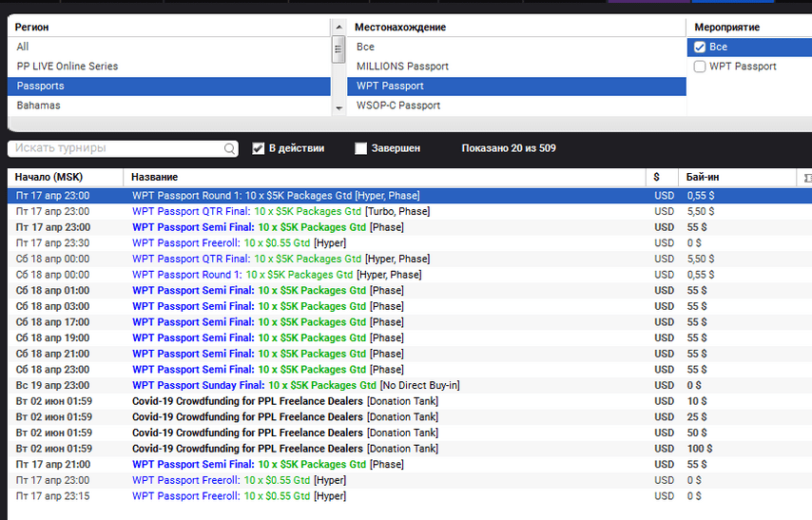This screenshot has height=520, width=812.
Task: Click the search magnifier icon
Action: tap(229, 148)
